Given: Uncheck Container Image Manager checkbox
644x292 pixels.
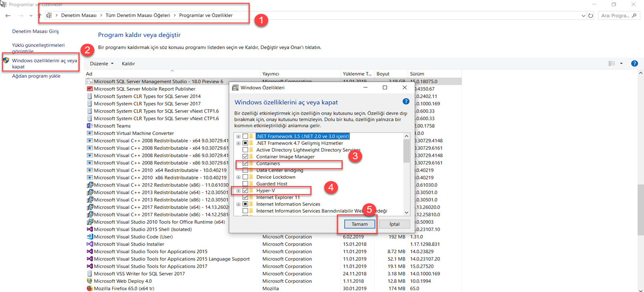Looking at the screenshot, I should pyautogui.click(x=245, y=157).
